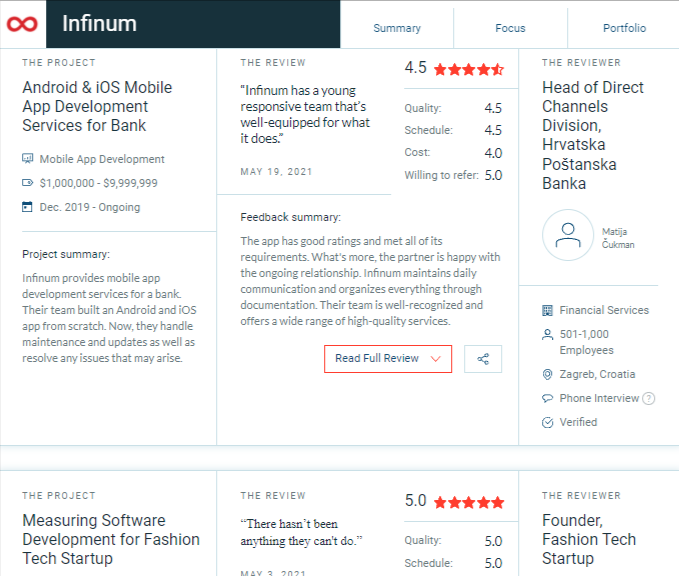
Task: Click the location pin icon beside Zagreb, Croatia
Action: [x=547, y=374]
